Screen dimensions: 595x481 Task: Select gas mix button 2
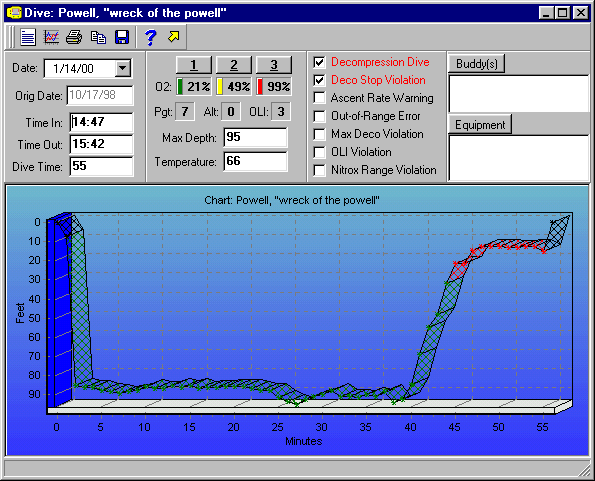point(234,65)
